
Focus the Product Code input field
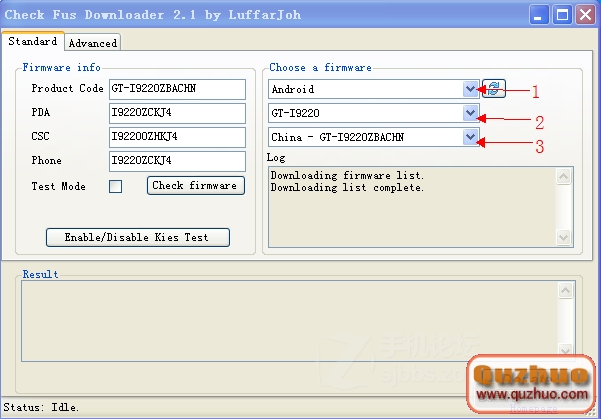click(177, 89)
